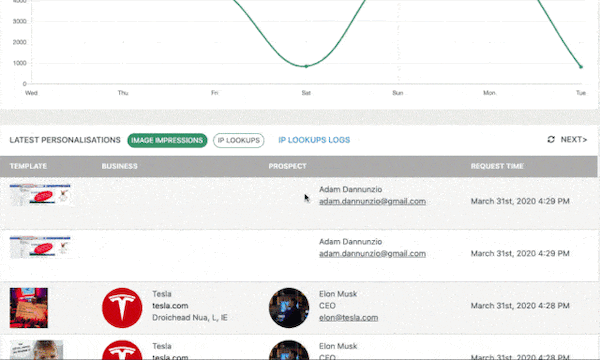This screenshot has height=360, width=600.
Task: Click the TEMPLATE column header
Action: coord(28,166)
